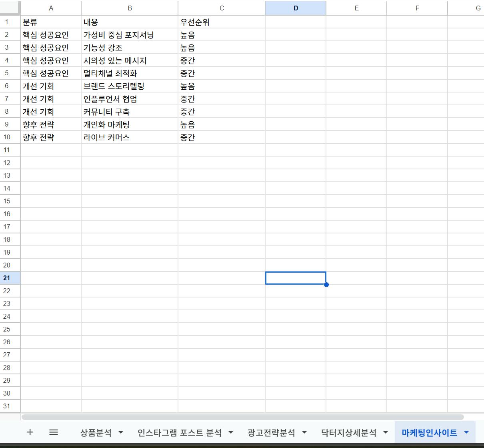Select cell 커뮤니티 구축
The image size is (484, 448).
coord(130,112)
